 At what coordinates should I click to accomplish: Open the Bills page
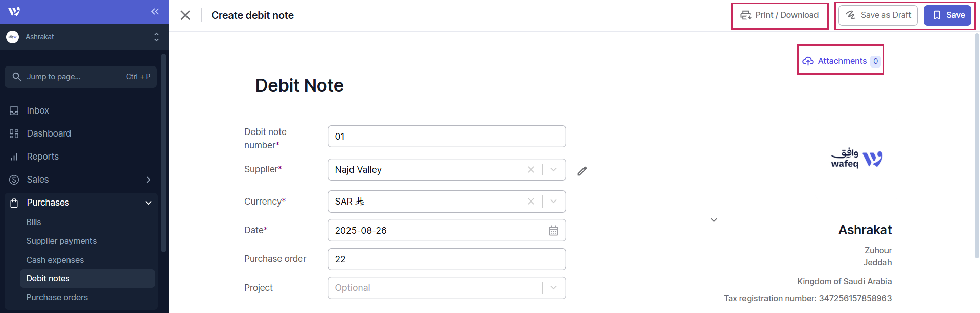[34, 222]
